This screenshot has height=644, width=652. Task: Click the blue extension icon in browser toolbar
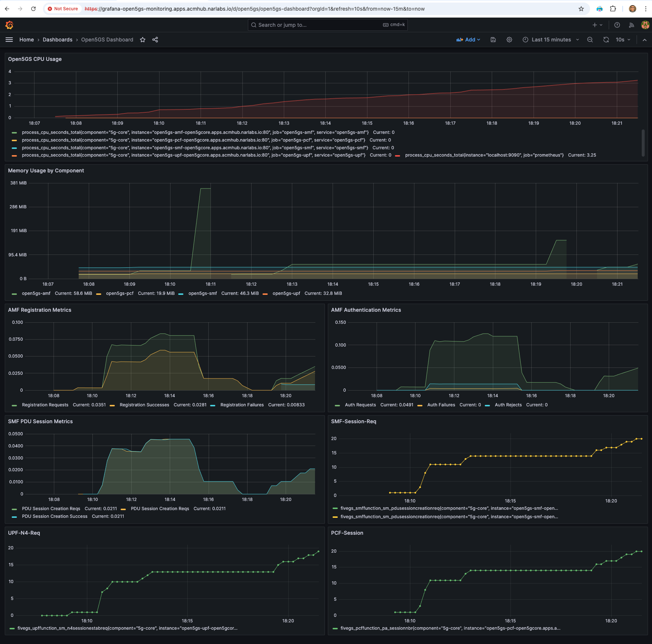[x=600, y=9]
